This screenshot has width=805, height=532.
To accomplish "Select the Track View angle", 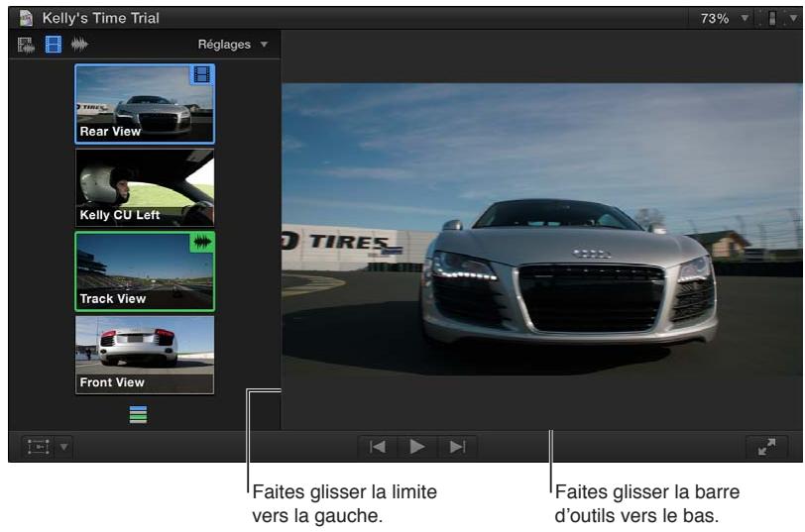I will 145,271.
